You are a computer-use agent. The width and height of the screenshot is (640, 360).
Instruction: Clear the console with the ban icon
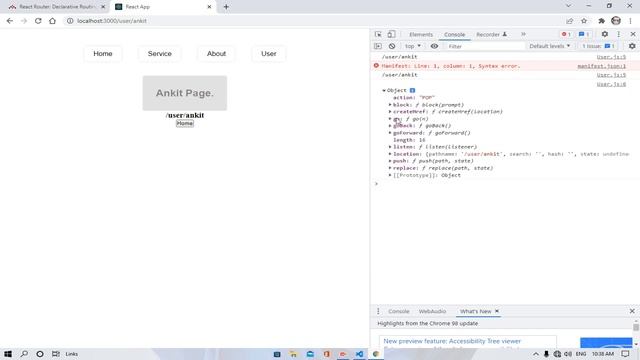392,46
